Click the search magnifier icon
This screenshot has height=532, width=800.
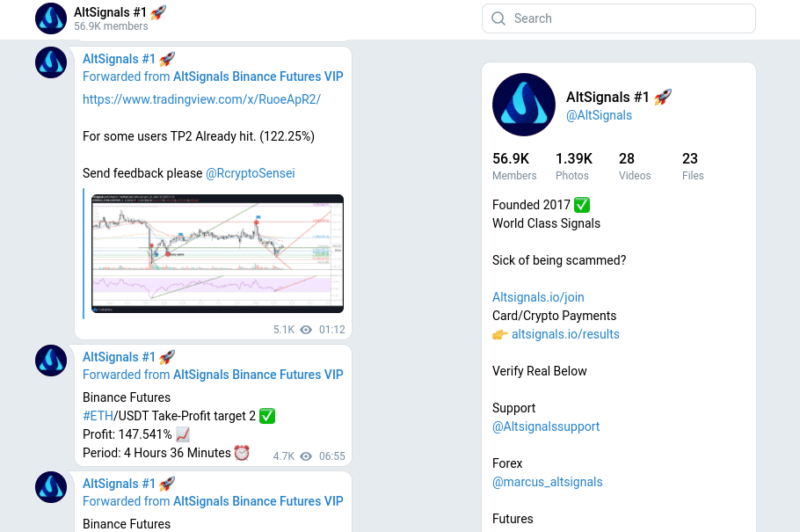point(498,18)
